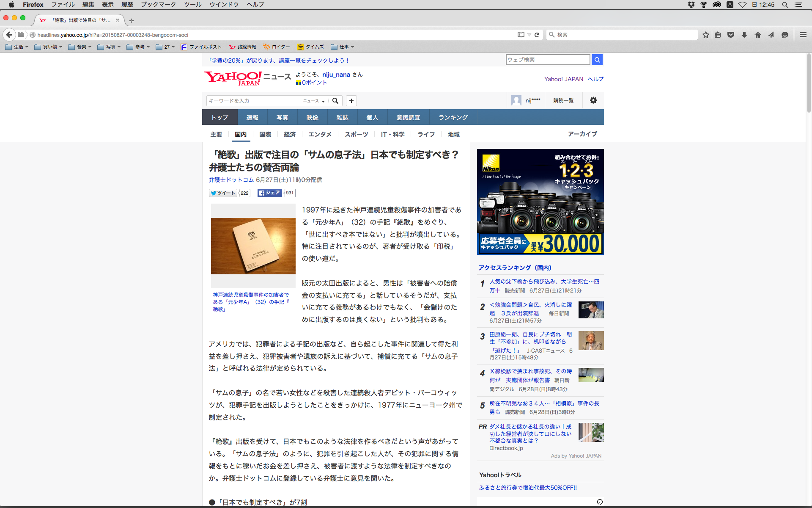Screen dimensions: 812x508
Task: Open the 弁護士ドットコム source link
Action: tap(231, 180)
